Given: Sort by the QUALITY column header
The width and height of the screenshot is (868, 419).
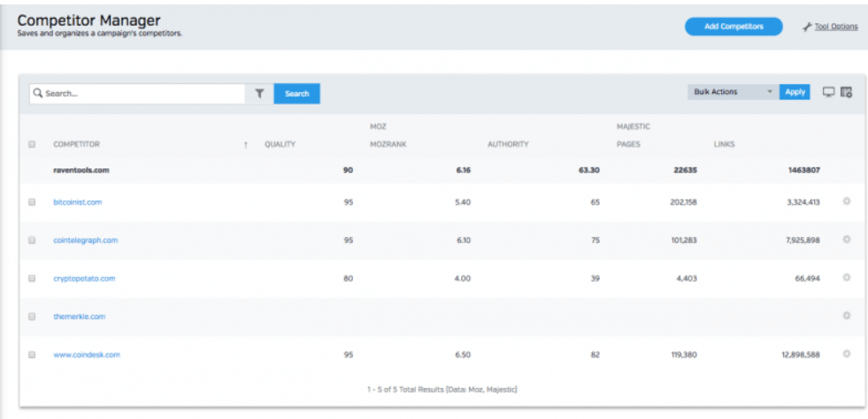Looking at the screenshot, I should pyautogui.click(x=280, y=144).
